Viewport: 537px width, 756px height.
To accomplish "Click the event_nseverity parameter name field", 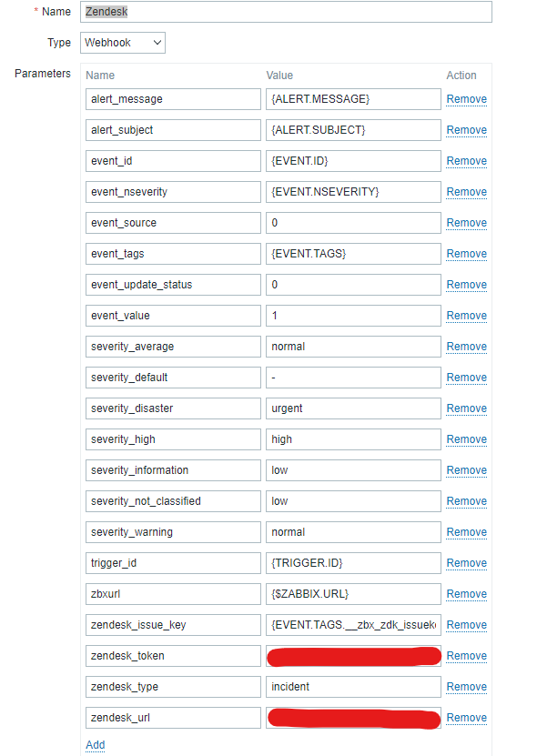I will click(173, 192).
